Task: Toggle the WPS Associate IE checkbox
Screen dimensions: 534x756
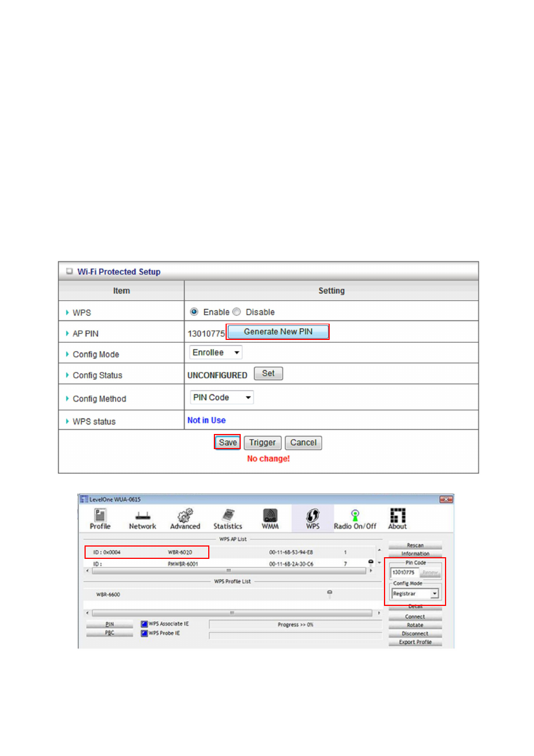Action: point(144,624)
